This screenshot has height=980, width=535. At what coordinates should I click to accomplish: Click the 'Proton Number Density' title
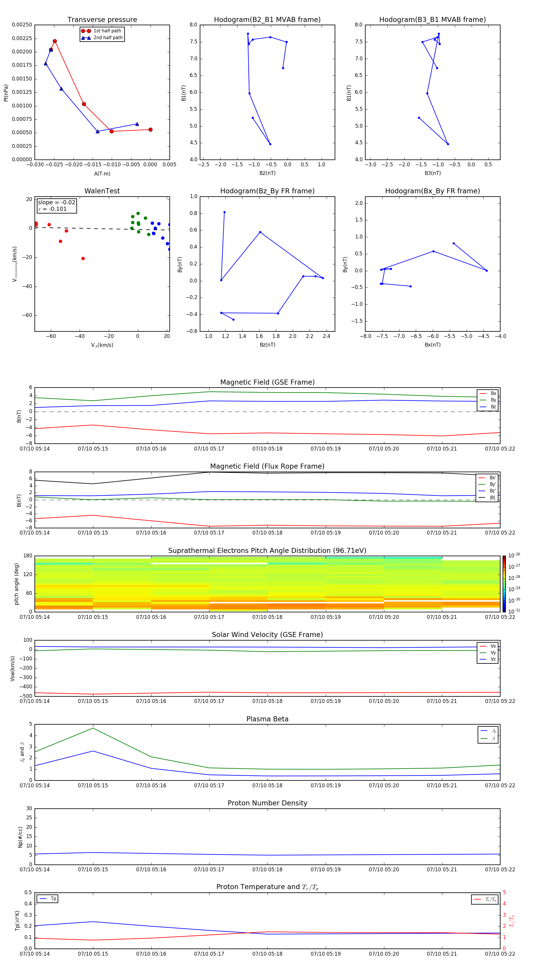pos(267,803)
